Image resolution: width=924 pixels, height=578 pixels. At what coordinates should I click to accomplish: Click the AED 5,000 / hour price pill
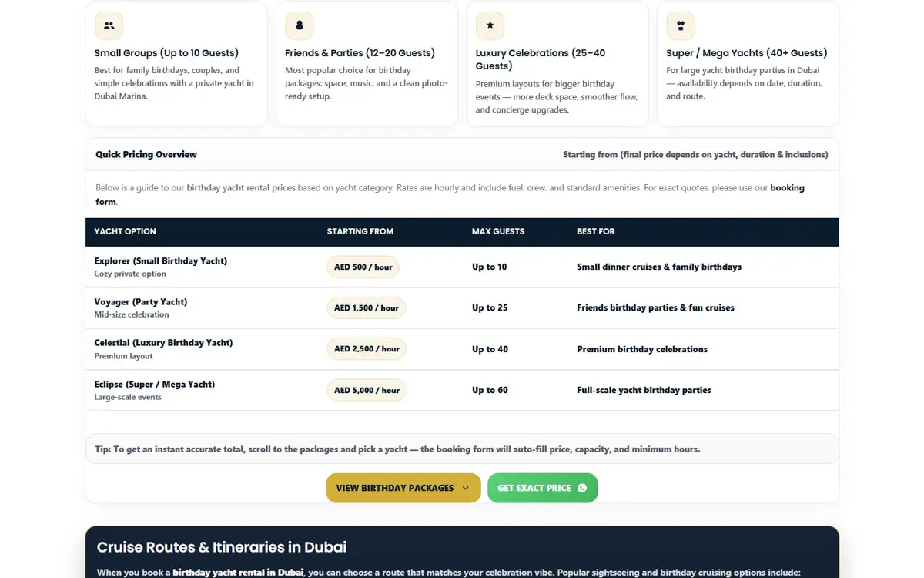pyautogui.click(x=367, y=390)
